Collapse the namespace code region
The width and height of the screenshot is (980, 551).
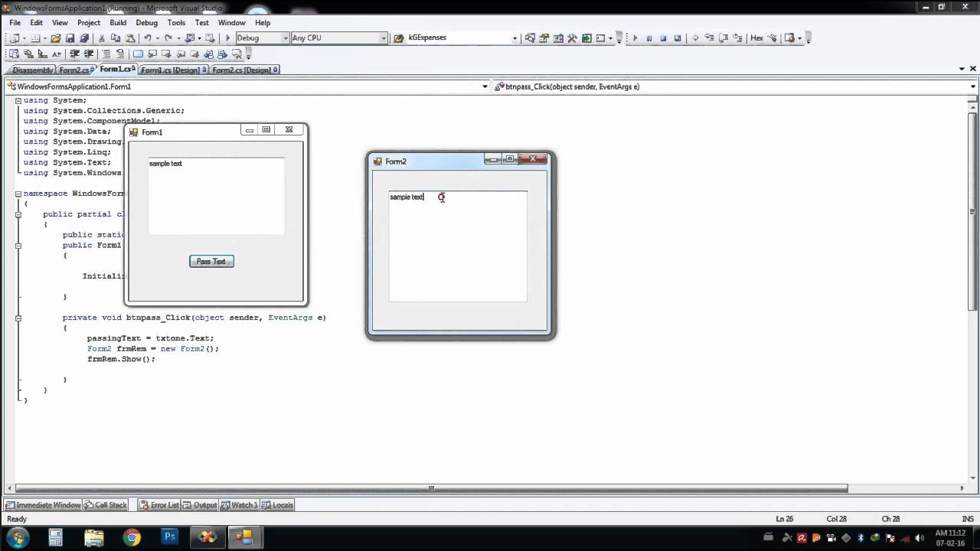(18, 194)
